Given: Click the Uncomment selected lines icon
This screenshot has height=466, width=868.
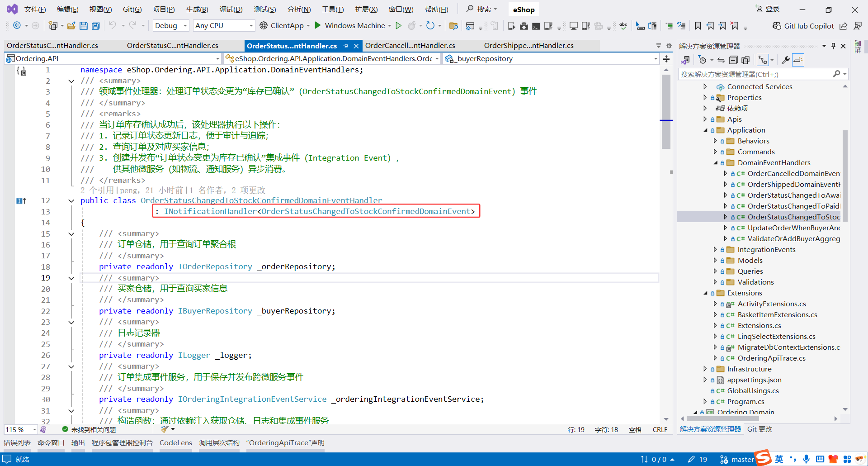Looking at the screenshot, I should (x=681, y=26).
